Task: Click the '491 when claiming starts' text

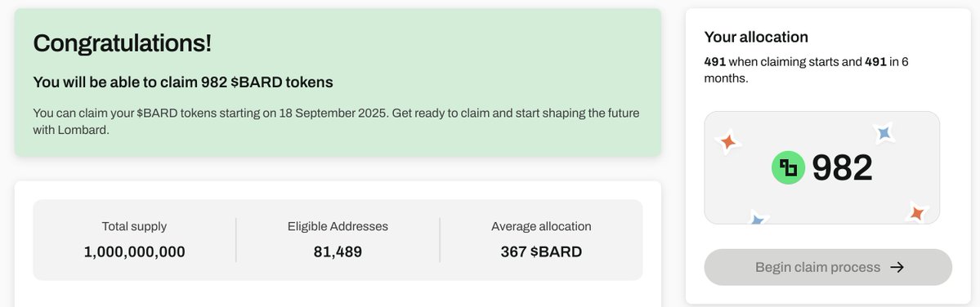Action: click(773, 62)
